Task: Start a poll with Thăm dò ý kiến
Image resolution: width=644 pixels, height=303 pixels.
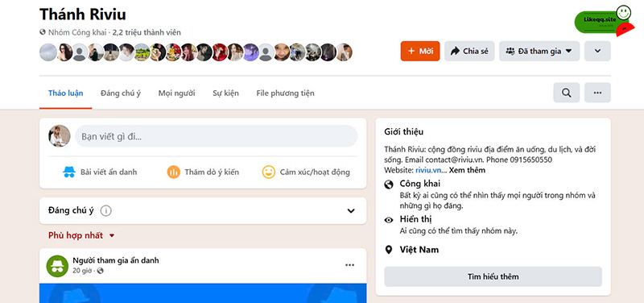Action: [203, 172]
